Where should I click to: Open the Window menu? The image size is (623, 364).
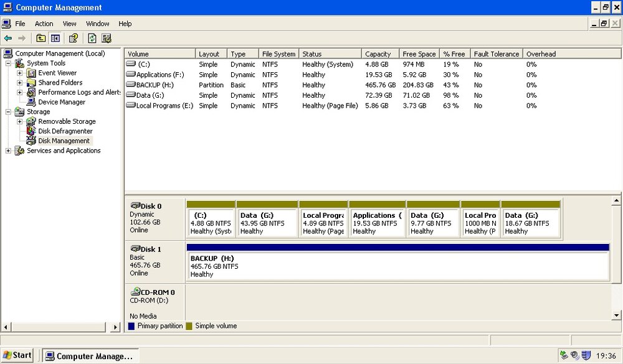point(97,24)
